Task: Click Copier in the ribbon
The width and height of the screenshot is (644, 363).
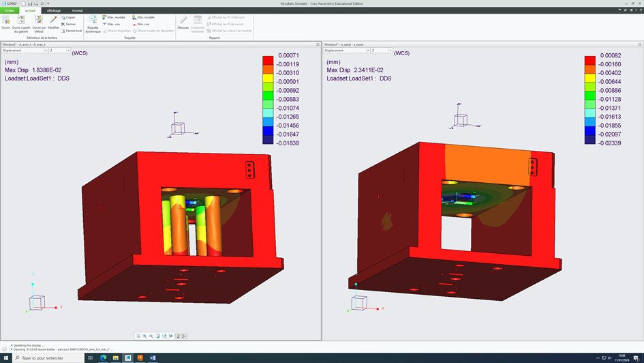Action: point(68,17)
